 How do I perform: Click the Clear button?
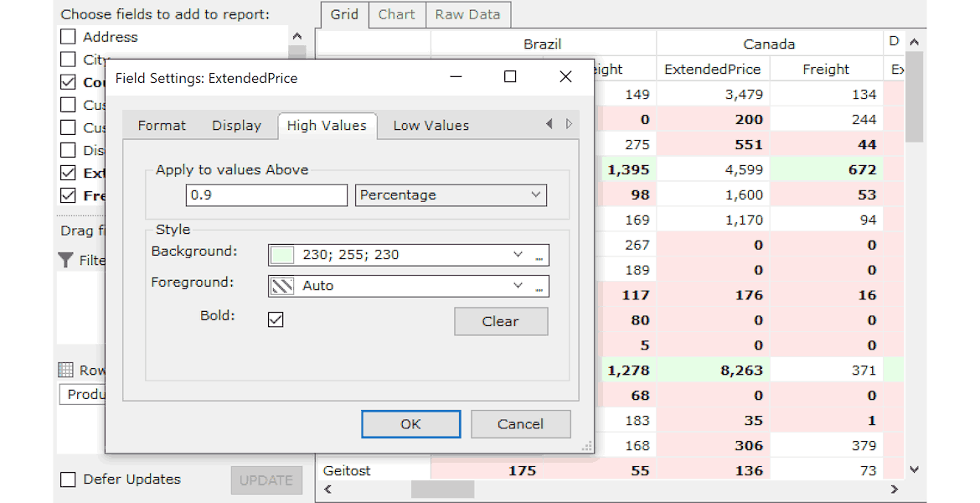click(x=501, y=321)
